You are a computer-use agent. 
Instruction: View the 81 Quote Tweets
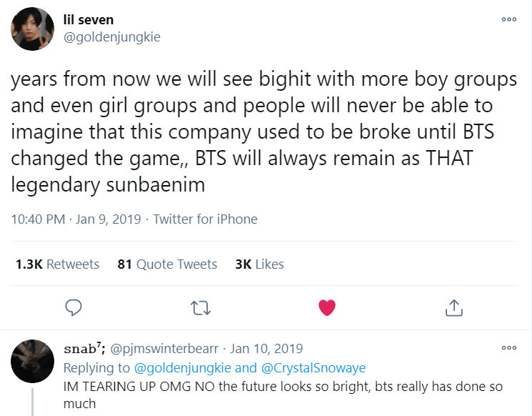point(167,264)
